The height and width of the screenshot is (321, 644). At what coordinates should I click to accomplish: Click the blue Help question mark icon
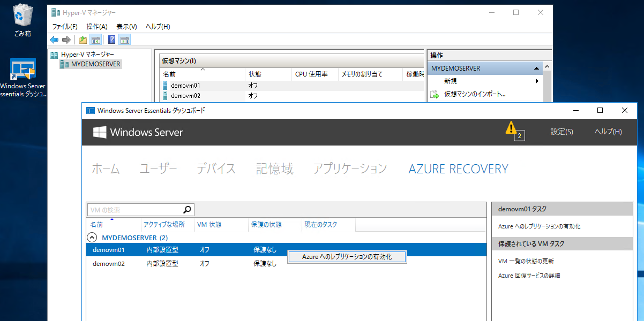tap(111, 40)
